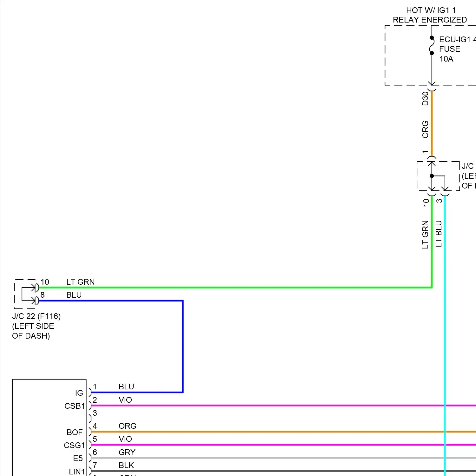Select the CSB1 terminal label
476x476 pixels.
click(x=75, y=406)
